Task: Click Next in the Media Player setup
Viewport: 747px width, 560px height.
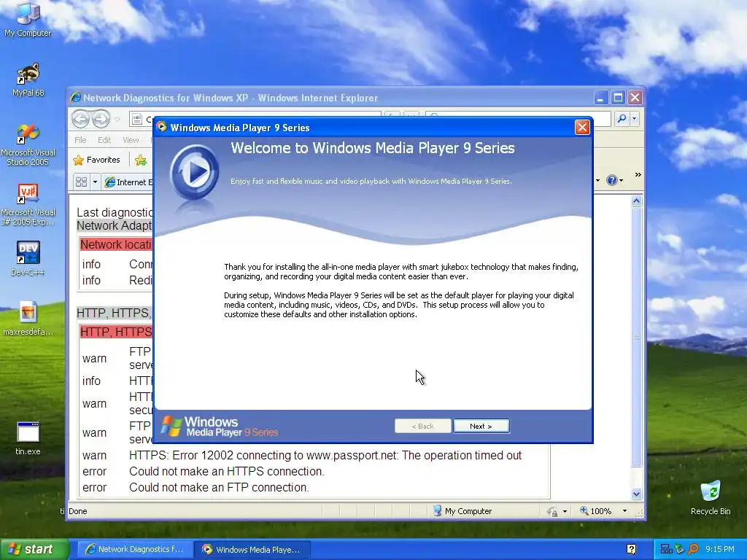Action: click(x=481, y=426)
